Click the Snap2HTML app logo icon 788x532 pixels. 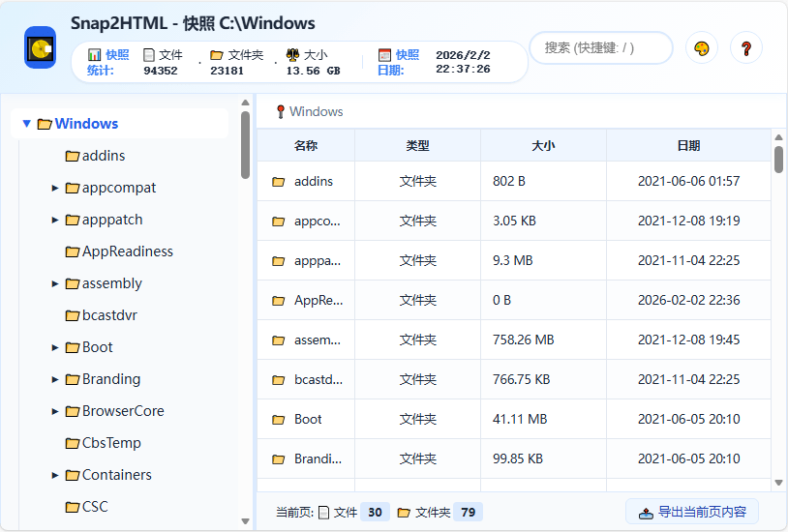click(40, 47)
